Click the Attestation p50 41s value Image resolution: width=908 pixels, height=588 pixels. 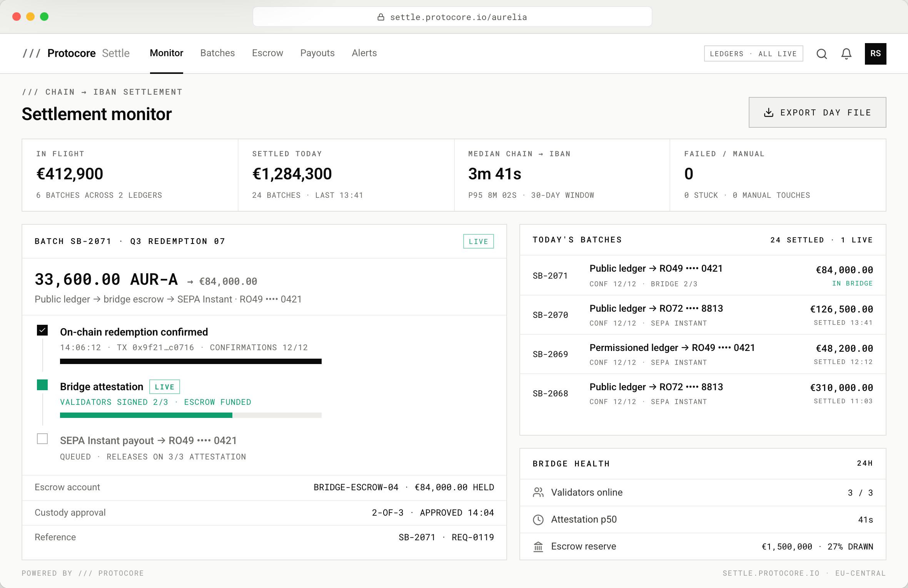pyautogui.click(x=865, y=520)
